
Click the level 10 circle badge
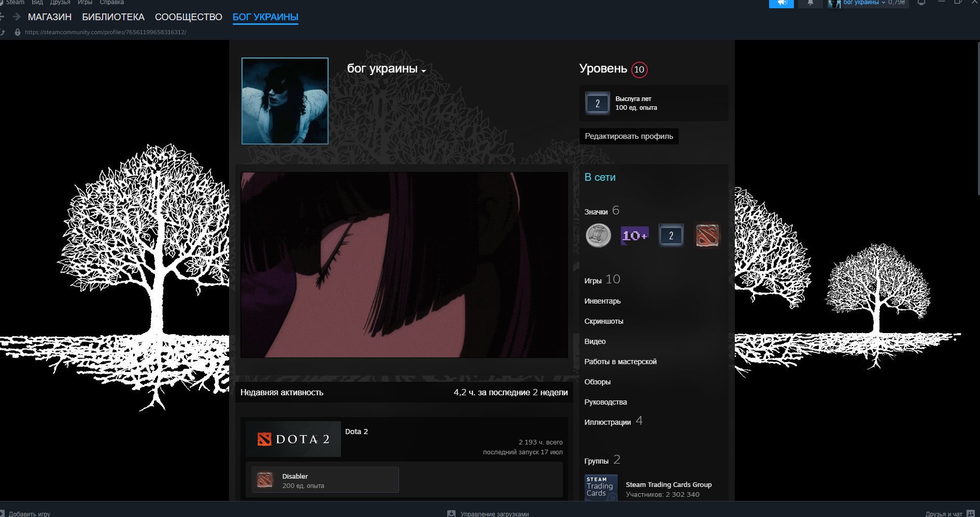tap(639, 69)
